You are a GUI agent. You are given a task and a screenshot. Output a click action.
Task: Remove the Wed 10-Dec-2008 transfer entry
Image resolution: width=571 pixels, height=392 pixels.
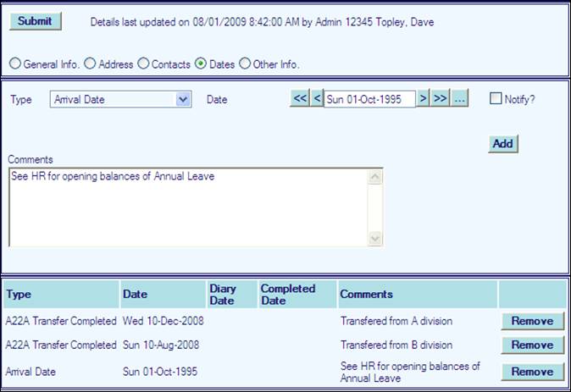[x=531, y=321]
